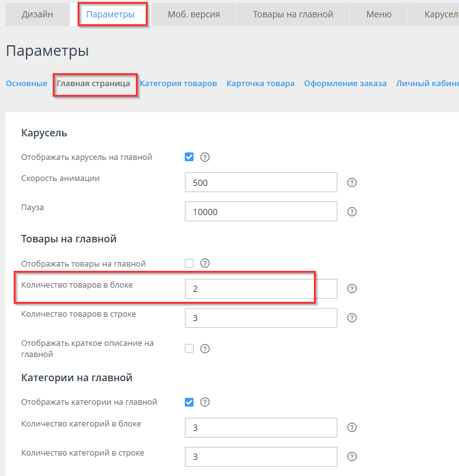The height and width of the screenshot is (476, 459).
Task: Switch to the Дизайн tab
Action: click(x=37, y=14)
